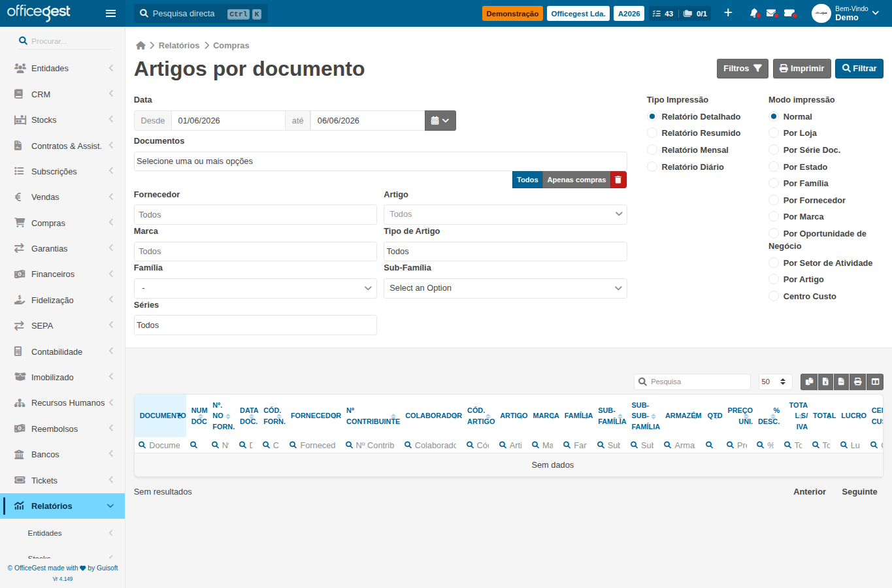Go to Seguinte results page

(x=859, y=492)
